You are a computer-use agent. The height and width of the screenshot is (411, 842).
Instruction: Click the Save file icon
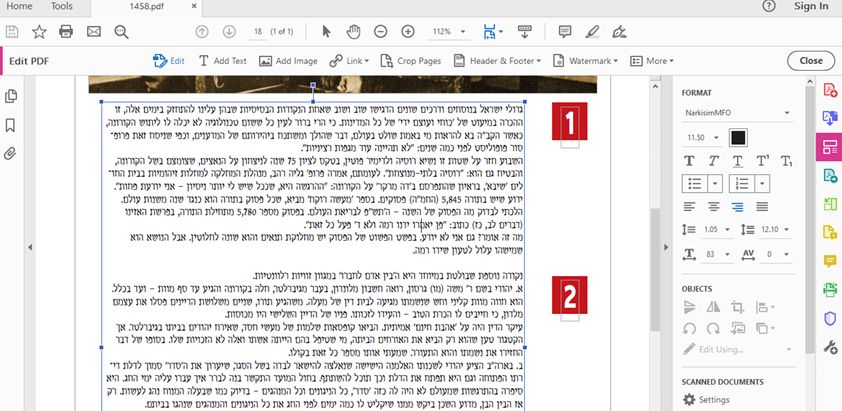[x=12, y=32]
